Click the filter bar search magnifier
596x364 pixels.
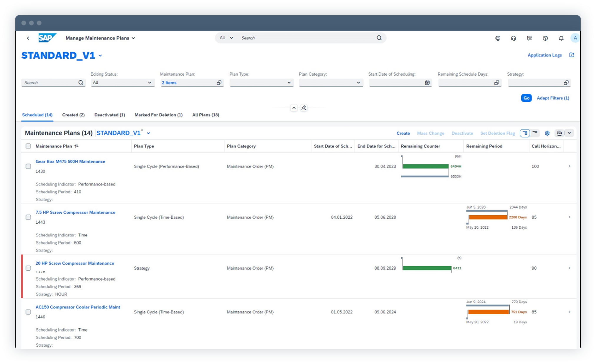[x=81, y=82]
